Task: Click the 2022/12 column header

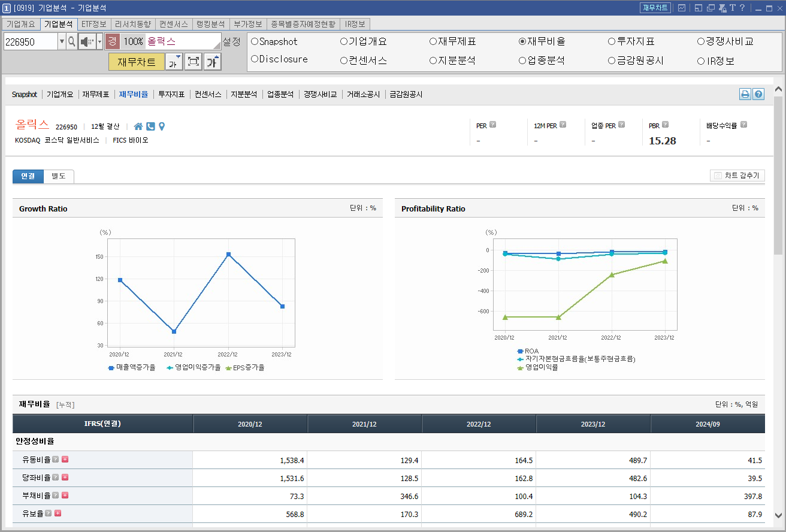Action: click(x=479, y=424)
